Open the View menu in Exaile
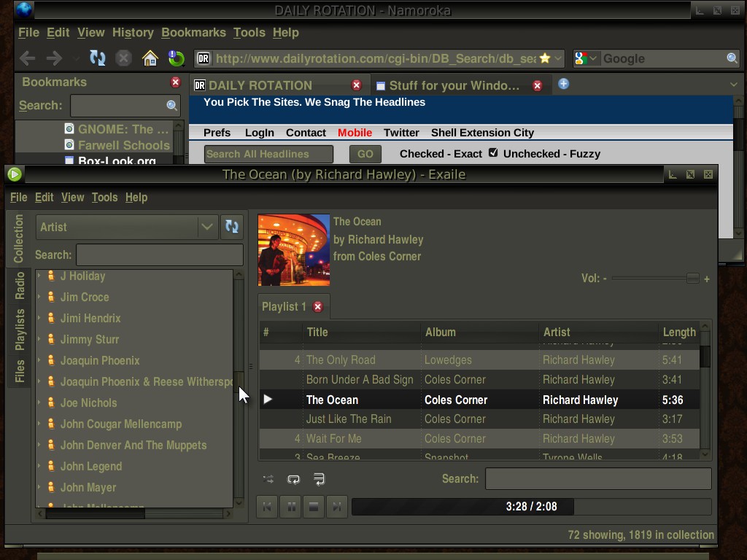 (x=72, y=197)
